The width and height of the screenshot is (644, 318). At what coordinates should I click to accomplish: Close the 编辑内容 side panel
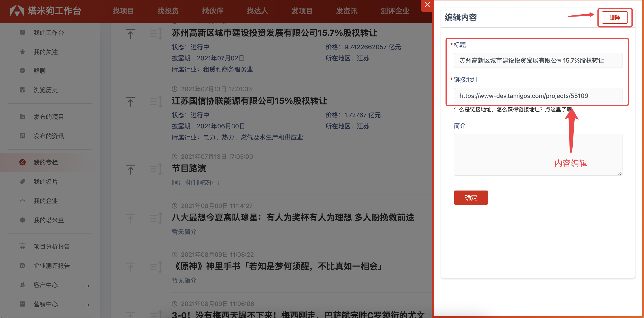[x=427, y=5]
